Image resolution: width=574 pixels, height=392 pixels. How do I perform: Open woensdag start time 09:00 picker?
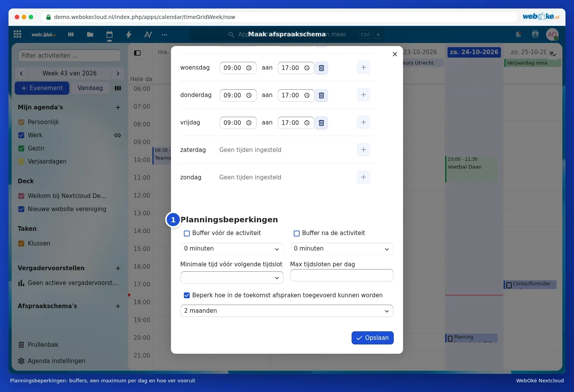(238, 68)
